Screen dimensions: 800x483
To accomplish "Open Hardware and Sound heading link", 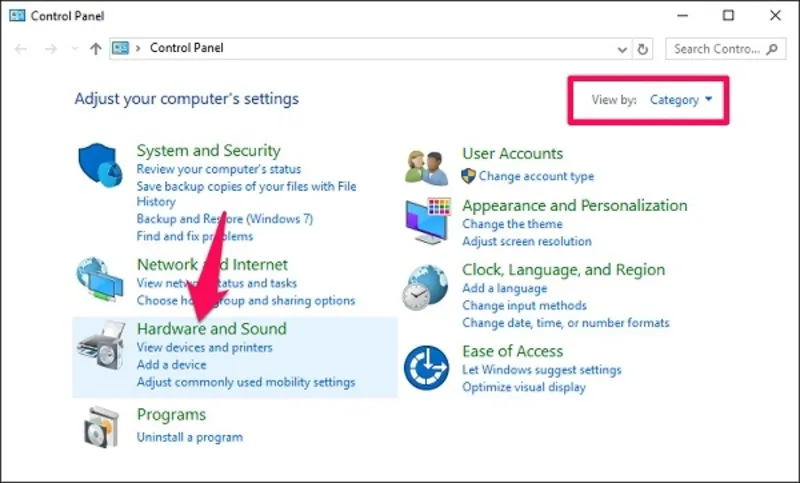I will [212, 328].
